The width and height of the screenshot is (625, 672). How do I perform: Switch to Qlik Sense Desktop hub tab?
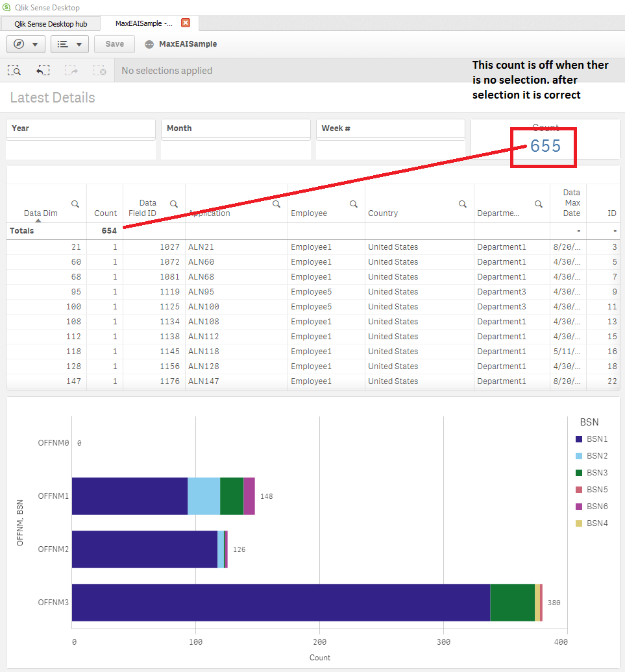click(x=51, y=24)
